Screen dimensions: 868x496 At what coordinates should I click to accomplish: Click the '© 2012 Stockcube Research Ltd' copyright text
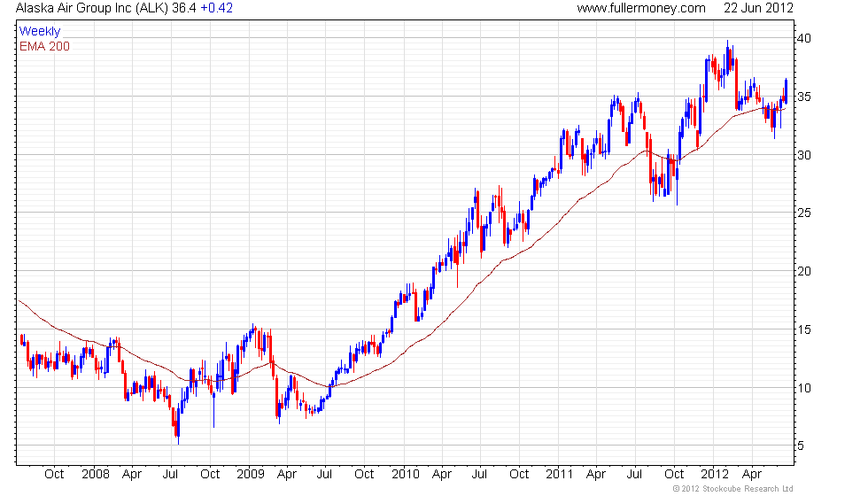pyautogui.click(x=733, y=489)
